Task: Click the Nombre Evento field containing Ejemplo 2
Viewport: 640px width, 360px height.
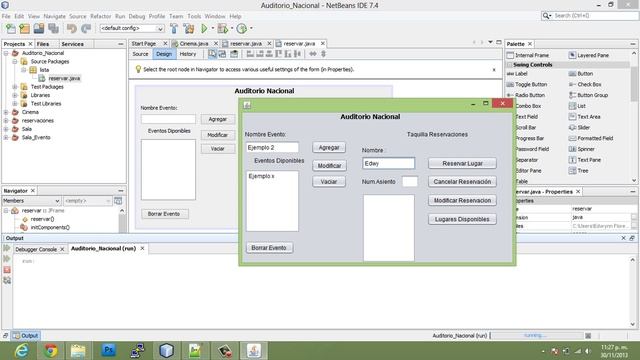Action: [272, 147]
